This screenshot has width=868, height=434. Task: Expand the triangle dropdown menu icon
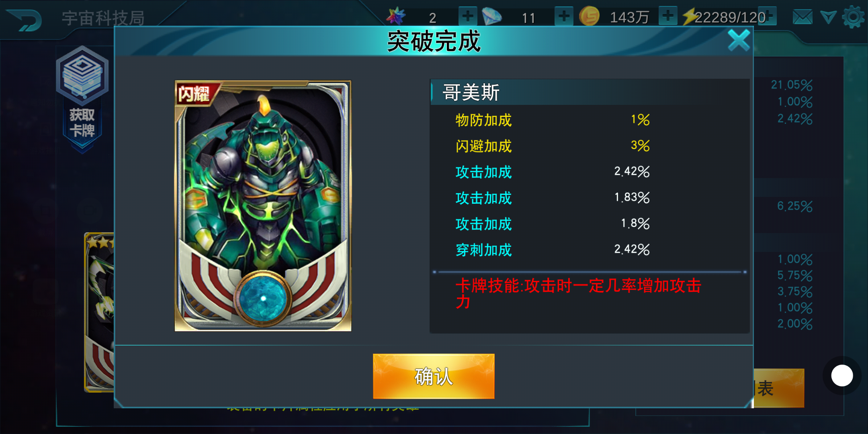[x=828, y=17]
